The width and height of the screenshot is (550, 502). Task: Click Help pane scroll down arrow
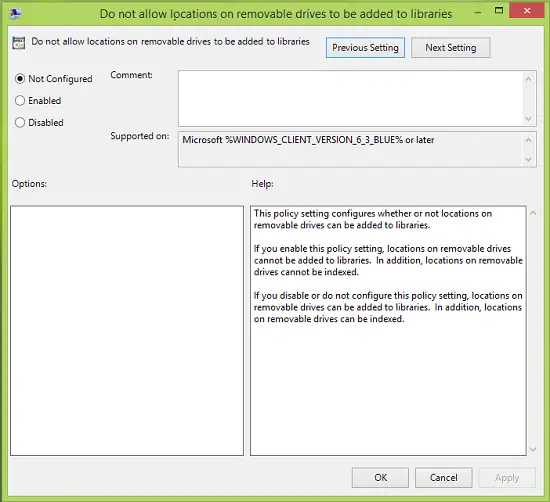533,449
